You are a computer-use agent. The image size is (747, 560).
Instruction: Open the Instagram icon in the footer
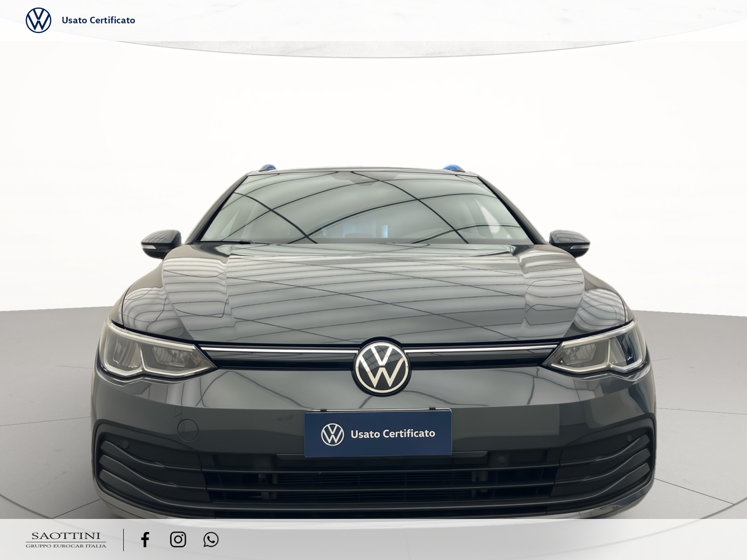click(178, 539)
